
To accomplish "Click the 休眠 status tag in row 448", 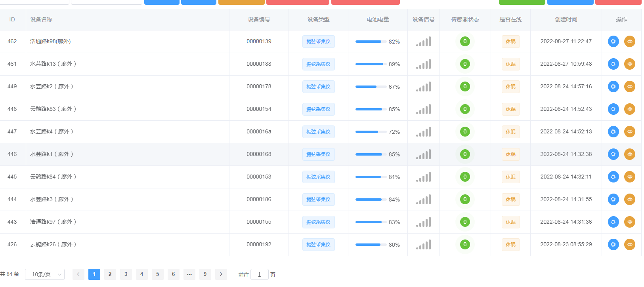I will 510,109.
